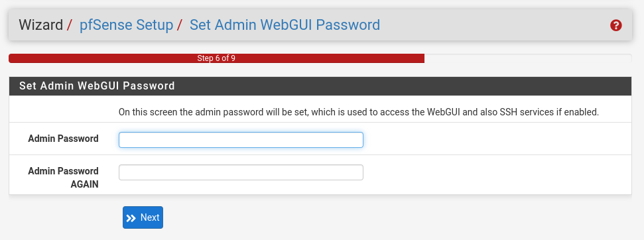Focus the Admin Password AGAIN field

point(241,172)
